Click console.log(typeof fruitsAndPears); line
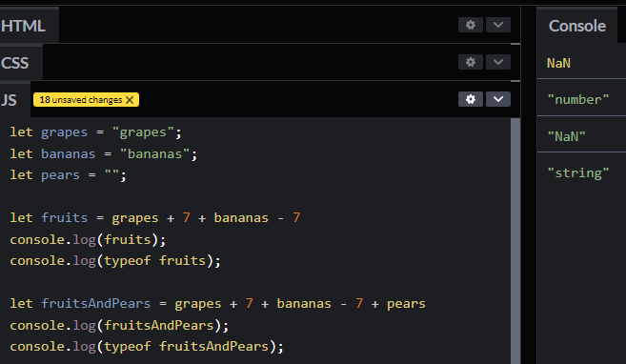 tap(147, 347)
